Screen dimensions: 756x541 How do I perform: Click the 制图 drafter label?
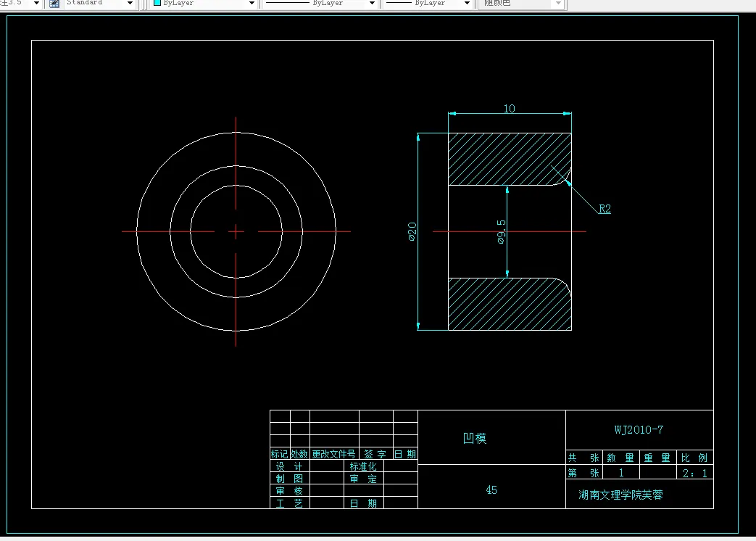tap(289, 479)
